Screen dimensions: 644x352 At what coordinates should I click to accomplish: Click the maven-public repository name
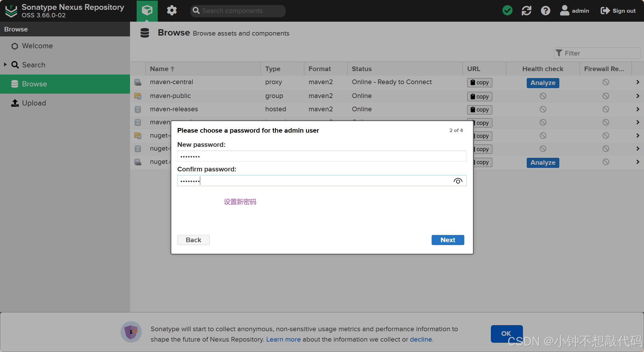(x=170, y=96)
